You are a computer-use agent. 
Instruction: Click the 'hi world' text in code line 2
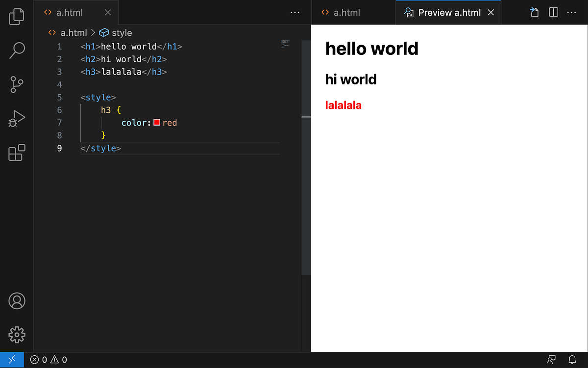(x=121, y=59)
